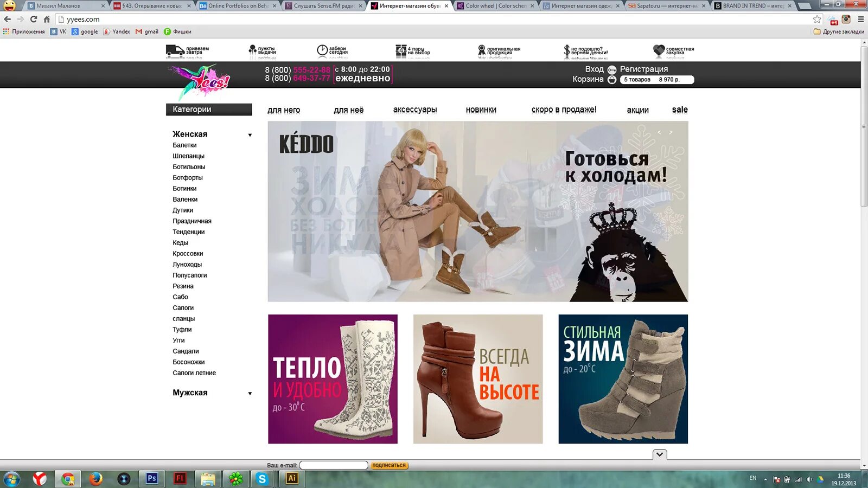Click the page vertical scrollbar thumb
Image resolution: width=868 pixels, height=488 pixels.
[864, 127]
